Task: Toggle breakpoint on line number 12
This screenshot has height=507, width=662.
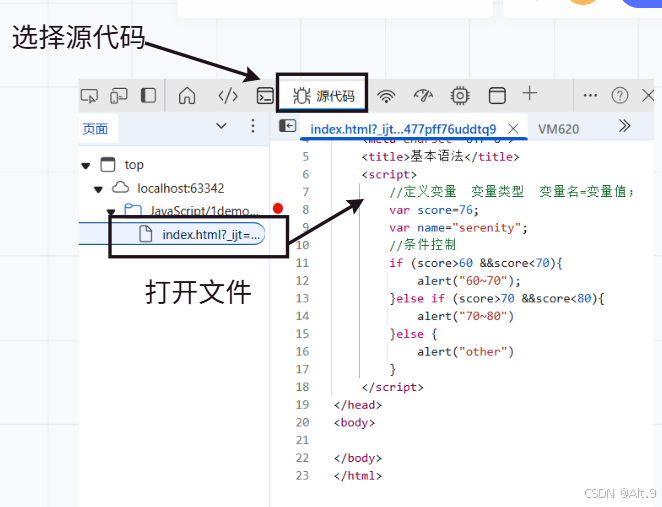Action: tap(302, 281)
